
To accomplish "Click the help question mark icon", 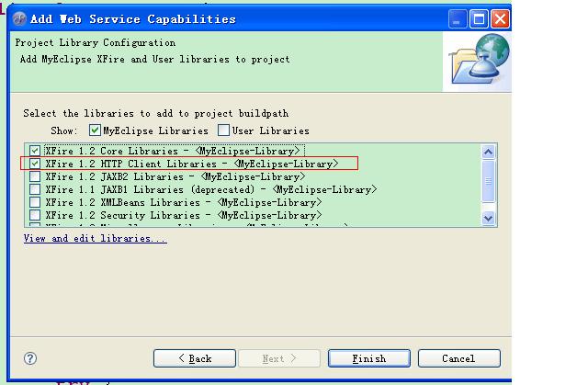I will [x=30, y=358].
